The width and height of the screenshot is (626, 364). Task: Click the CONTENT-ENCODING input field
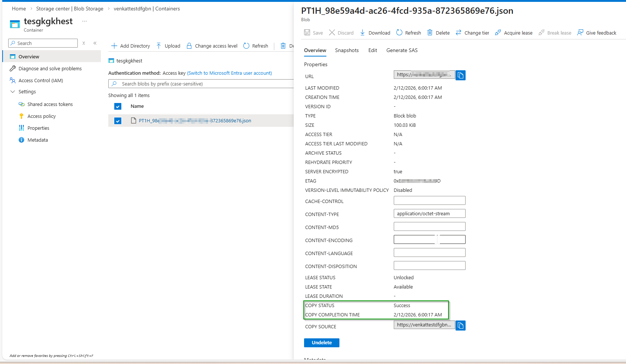click(x=429, y=239)
